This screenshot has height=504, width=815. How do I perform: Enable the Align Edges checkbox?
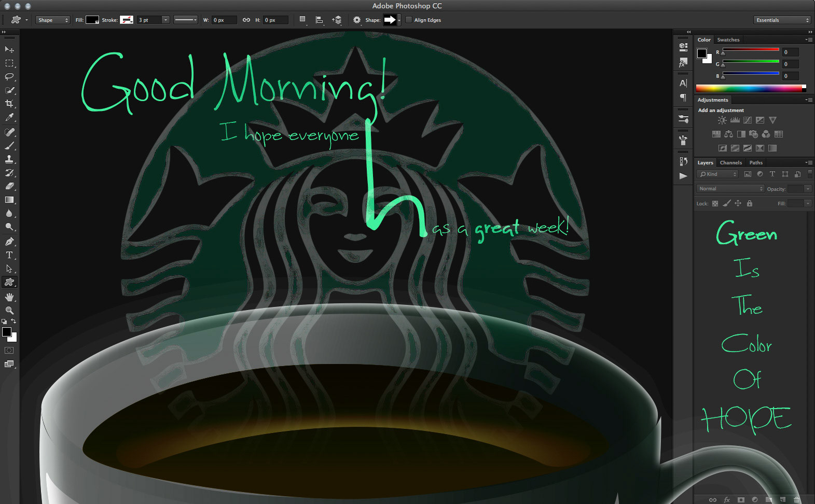pyautogui.click(x=409, y=20)
